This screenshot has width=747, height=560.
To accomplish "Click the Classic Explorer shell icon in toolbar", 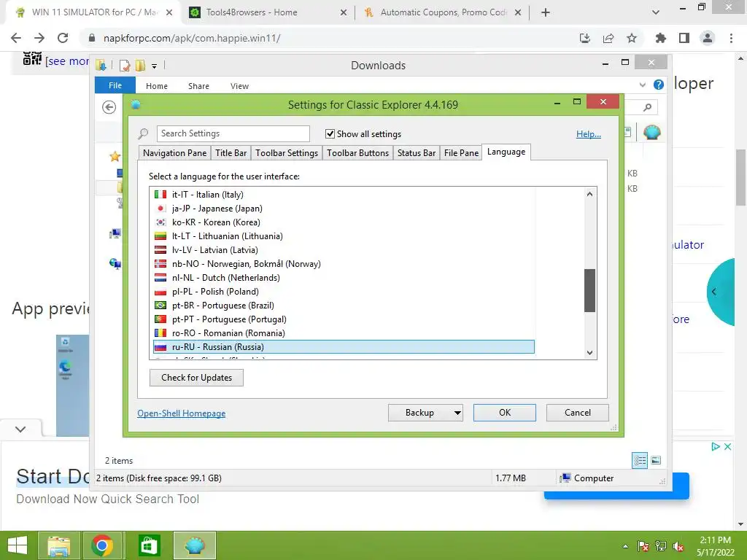I will [651, 132].
